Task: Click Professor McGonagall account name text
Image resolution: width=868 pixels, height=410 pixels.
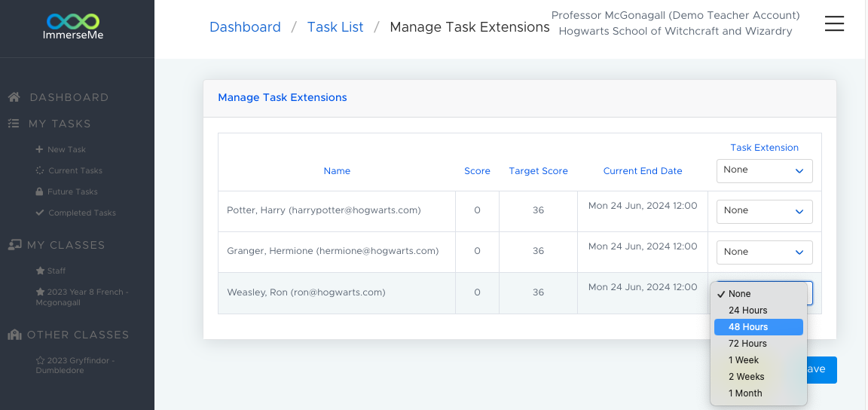Action: tap(675, 15)
